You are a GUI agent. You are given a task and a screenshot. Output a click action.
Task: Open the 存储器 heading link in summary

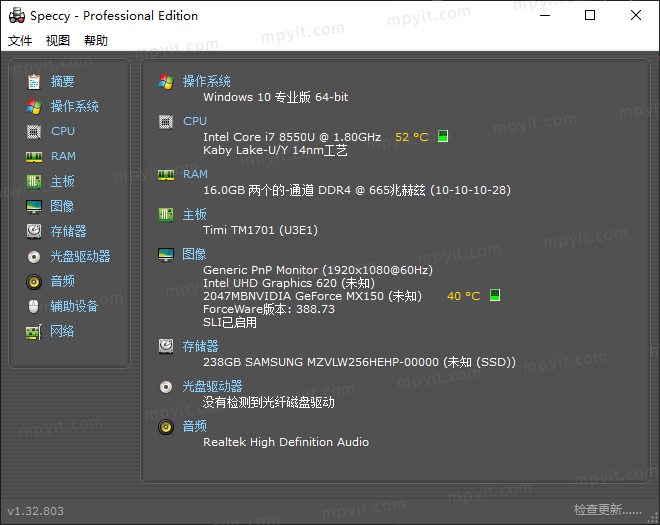pyautogui.click(x=200, y=346)
